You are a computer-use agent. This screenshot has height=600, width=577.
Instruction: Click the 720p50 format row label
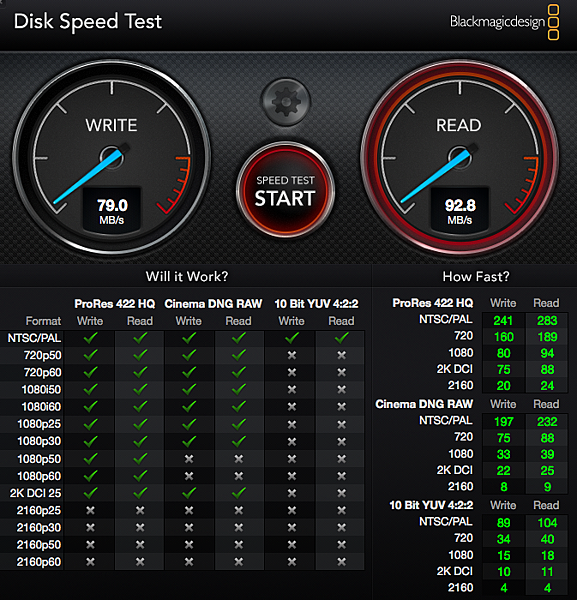click(x=42, y=355)
